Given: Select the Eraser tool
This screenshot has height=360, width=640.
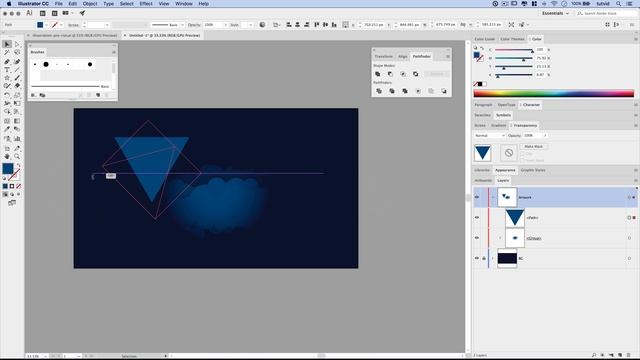Looking at the screenshot, I should (x=17, y=86).
